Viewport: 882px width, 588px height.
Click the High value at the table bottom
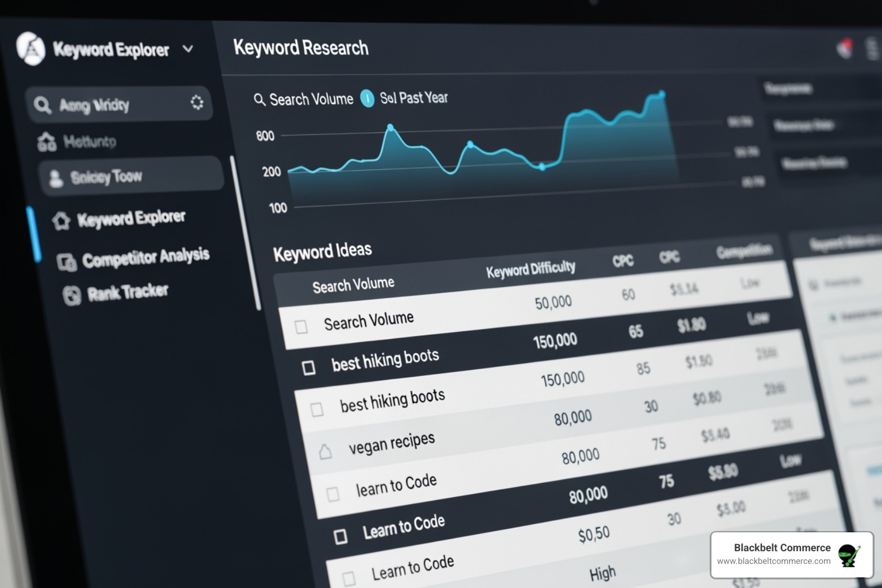click(x=602, y=573)
